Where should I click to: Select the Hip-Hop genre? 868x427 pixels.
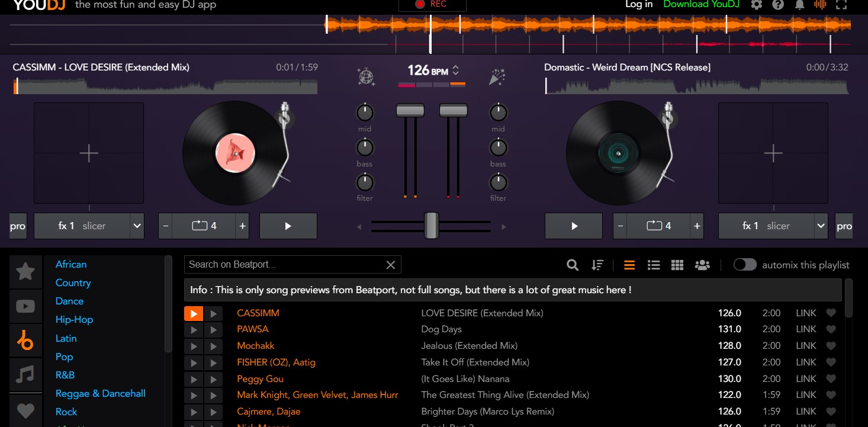(x=74, y=319)
